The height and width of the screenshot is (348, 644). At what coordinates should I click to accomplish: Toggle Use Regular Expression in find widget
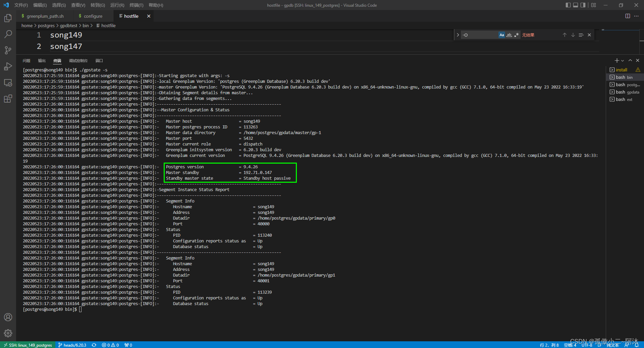tap(517, 35)
